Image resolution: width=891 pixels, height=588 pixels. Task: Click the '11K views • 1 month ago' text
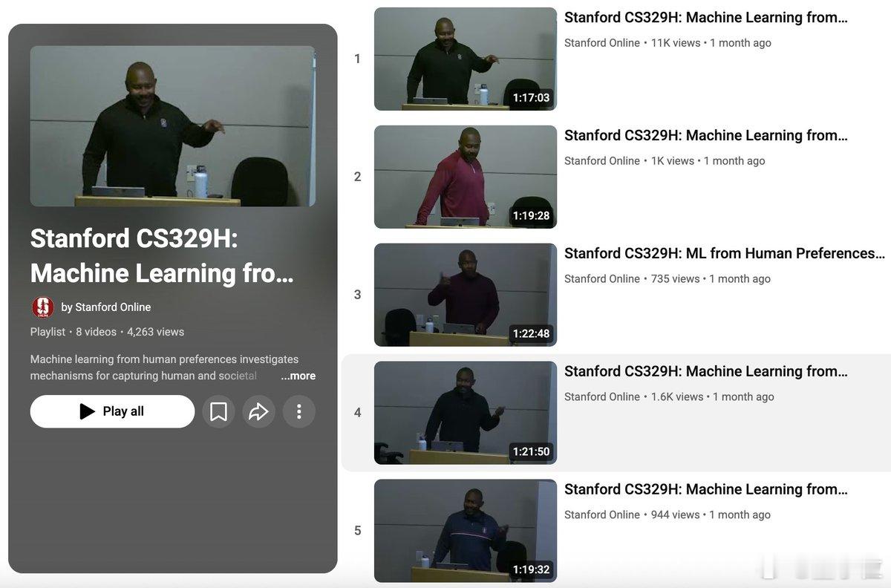711,43
